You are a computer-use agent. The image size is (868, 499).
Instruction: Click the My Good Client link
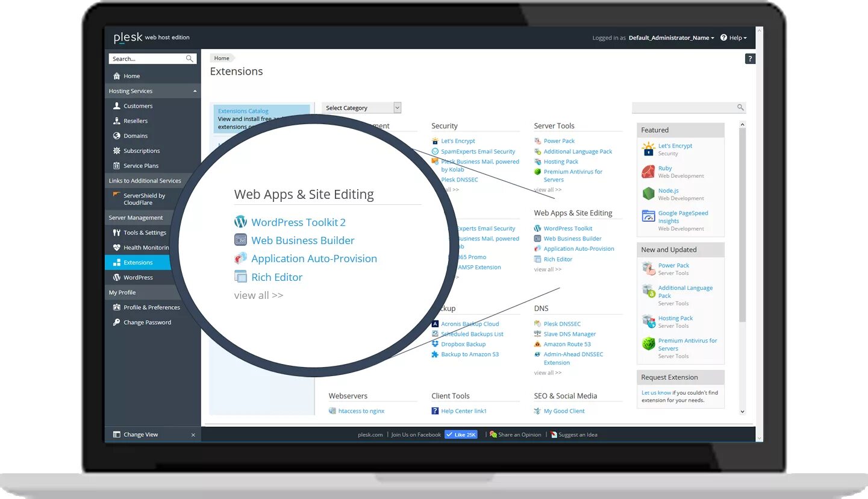pyautogui.click(x=564, y=411)
